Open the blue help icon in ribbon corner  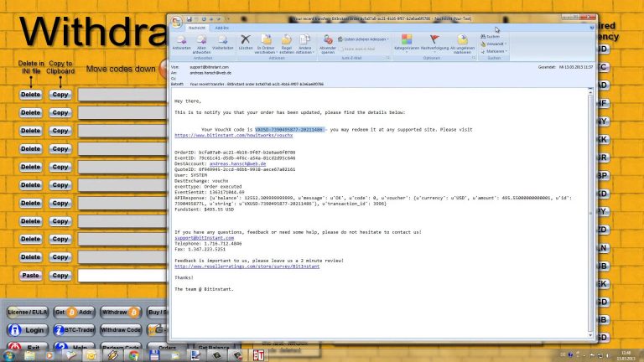coord(592,28)
